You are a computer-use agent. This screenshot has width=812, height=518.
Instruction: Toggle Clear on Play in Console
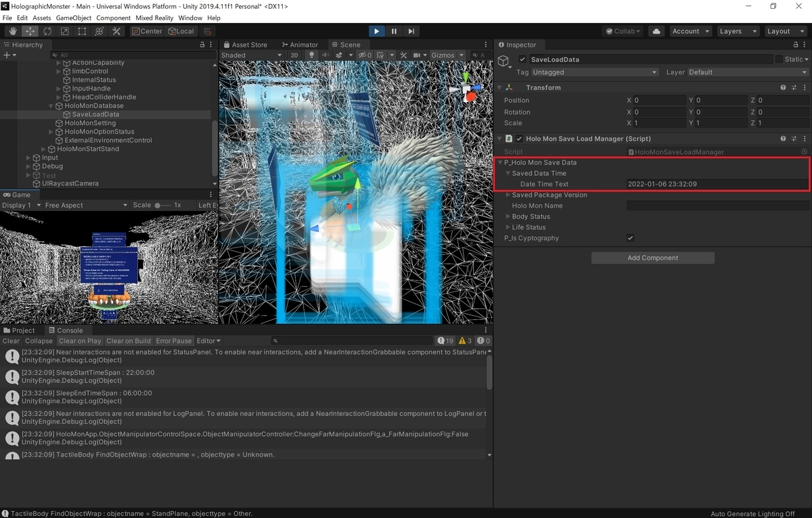click(x=80, y=341)
